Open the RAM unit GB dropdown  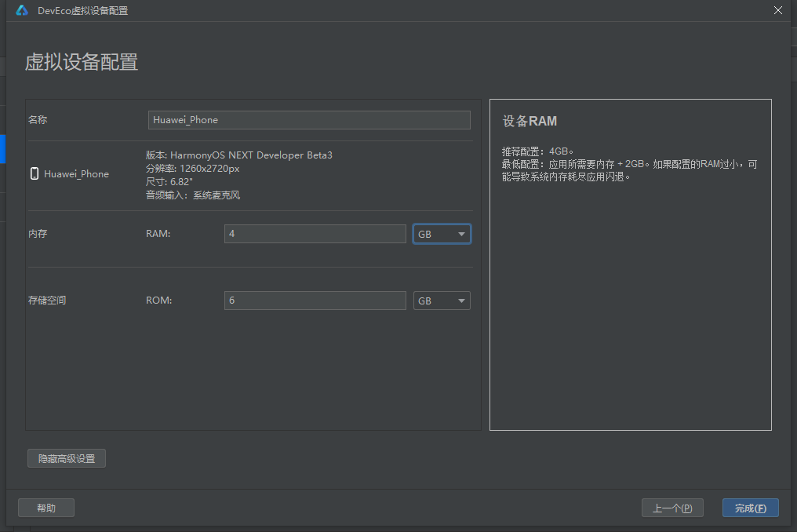442,234
